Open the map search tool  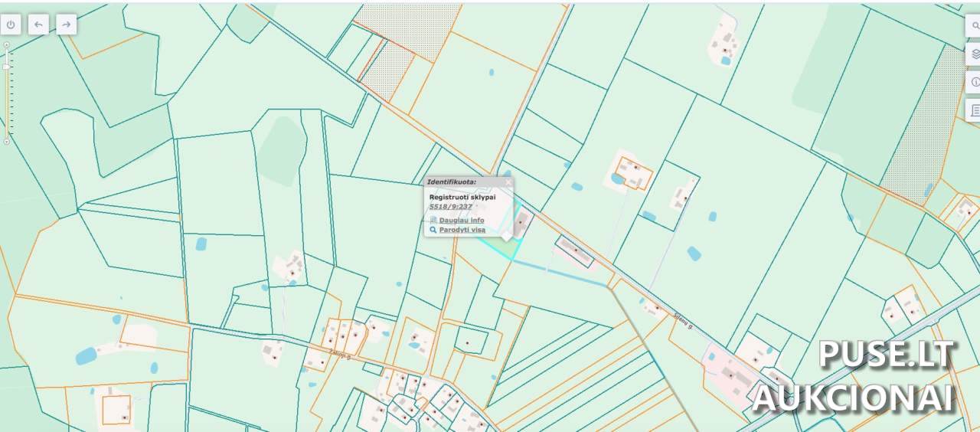tap(974, 25)
